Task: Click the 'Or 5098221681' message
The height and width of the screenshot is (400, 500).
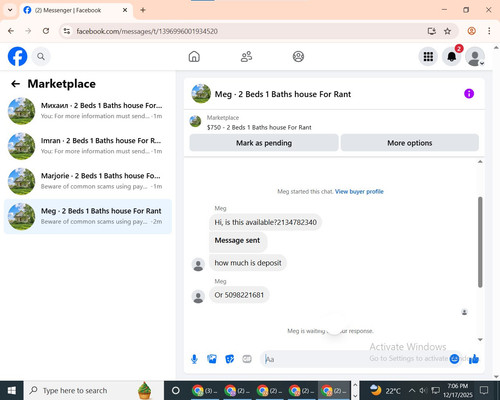Action: pyautogui.click(x=239, y=295)
